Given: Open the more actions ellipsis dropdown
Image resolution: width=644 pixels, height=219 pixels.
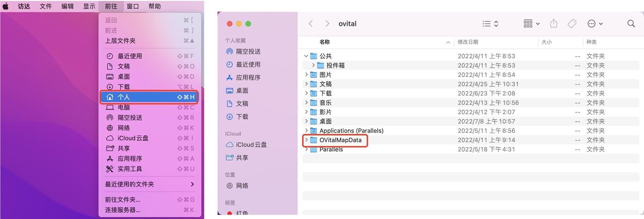Looking at the screenshot, I should (595, 24).
